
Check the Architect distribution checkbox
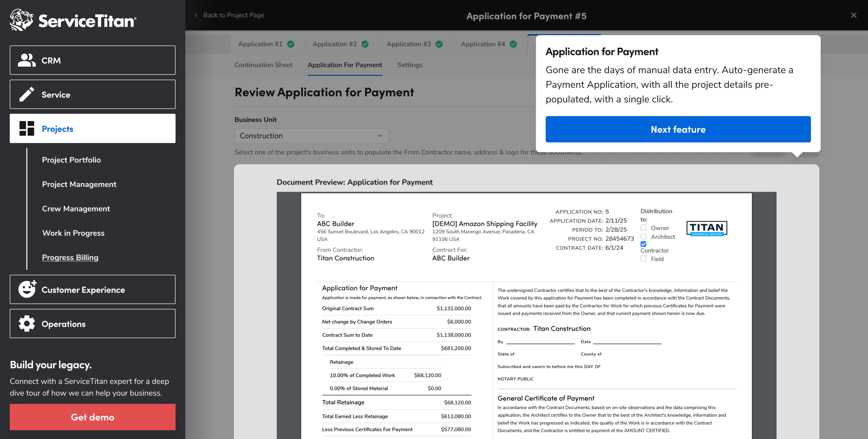point(643,236)
